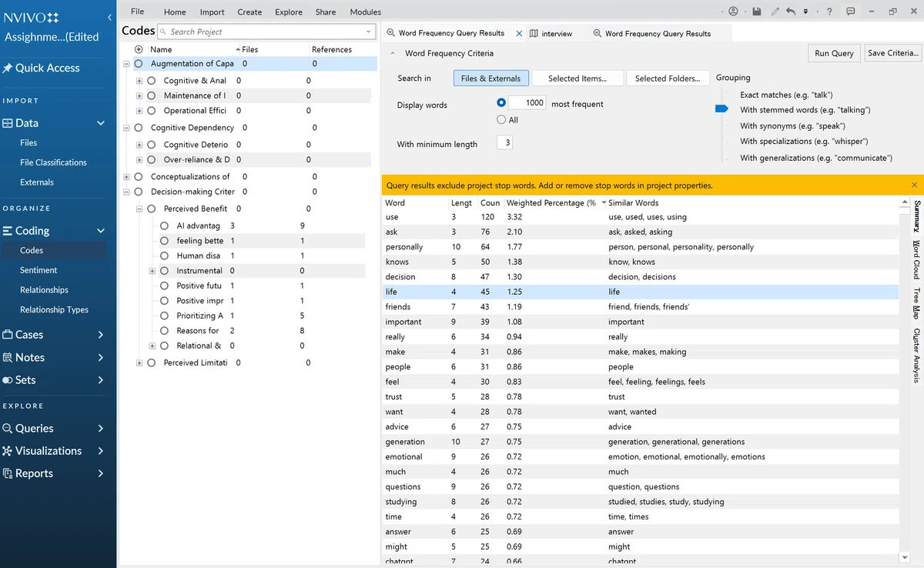Click the Cases briefcase icon
Image resolution: width=924 pixels, height=568 pixels.
click(x=8, y=335)
